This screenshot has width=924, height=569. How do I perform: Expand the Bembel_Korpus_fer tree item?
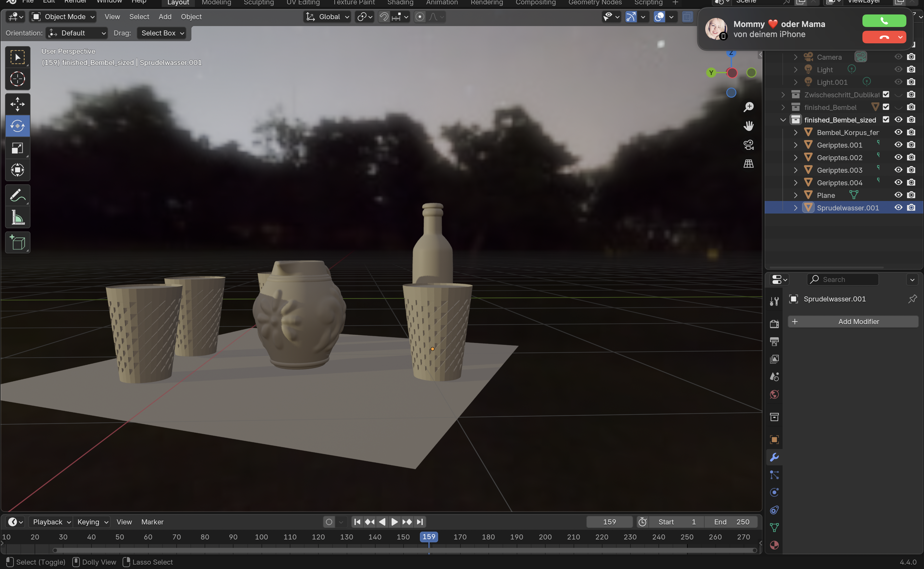click(x=795, y=133)
